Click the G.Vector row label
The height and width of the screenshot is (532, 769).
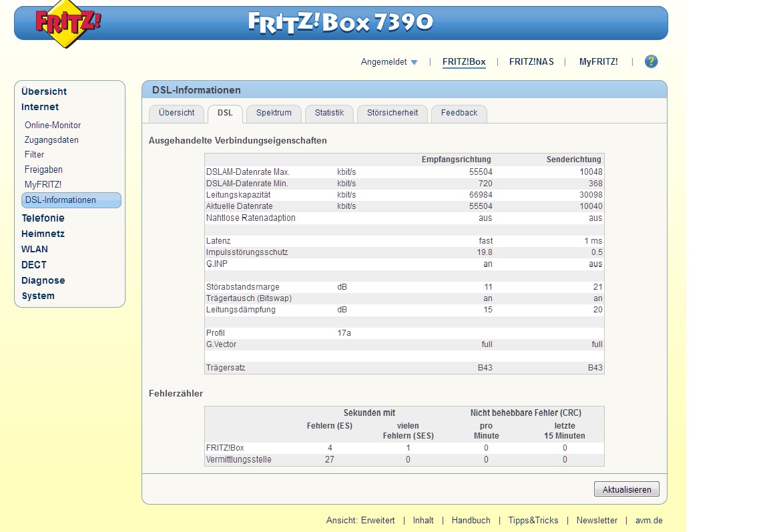pos(221,344)
